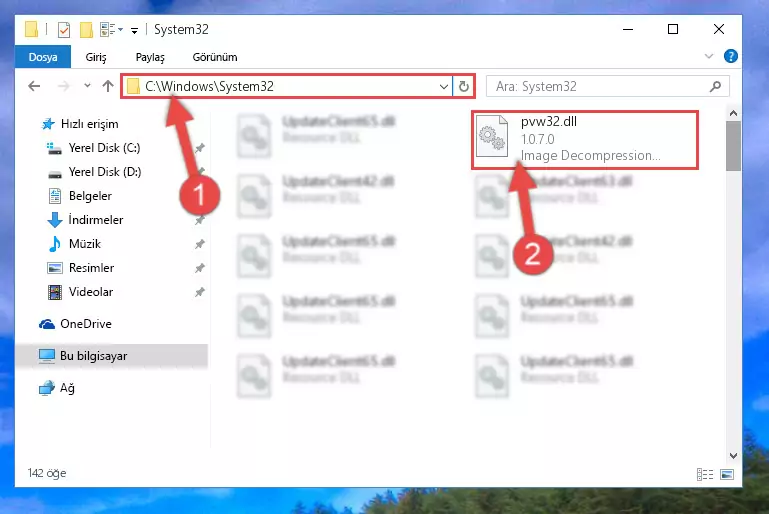Minimize the System32 window
The height and width of the screenshot is (514, 769).
point(628,29)
